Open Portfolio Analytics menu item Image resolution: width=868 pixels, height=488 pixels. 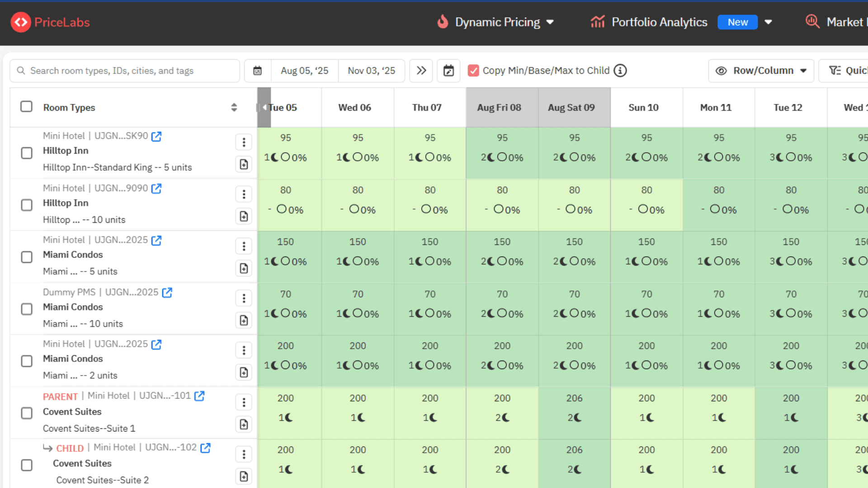pos(659,22)
